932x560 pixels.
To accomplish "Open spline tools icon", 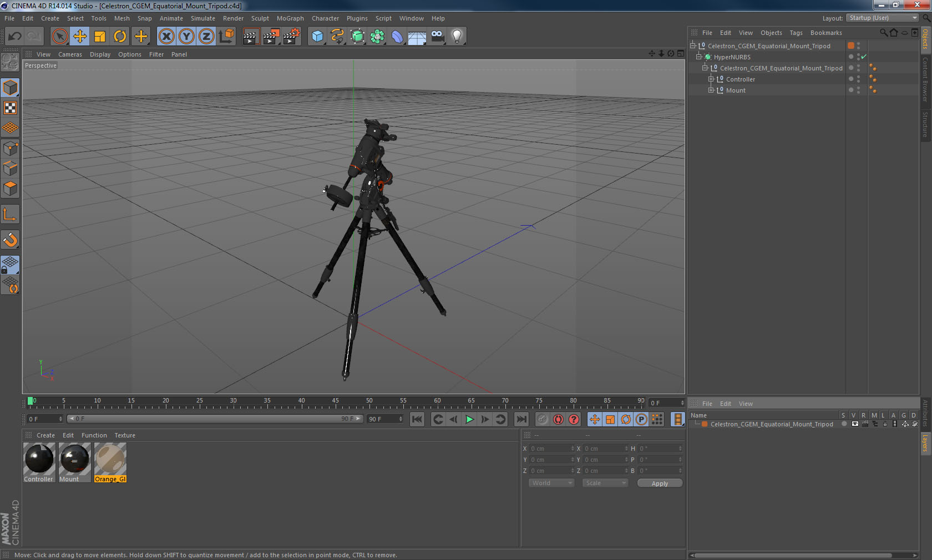I will coord(337,37).
